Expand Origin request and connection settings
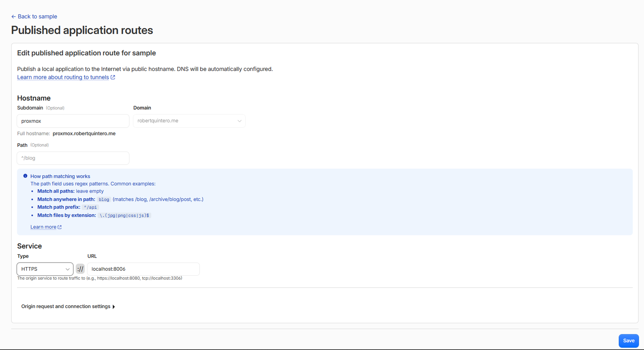This screenshot has height=350, width=644. point(68,307)
